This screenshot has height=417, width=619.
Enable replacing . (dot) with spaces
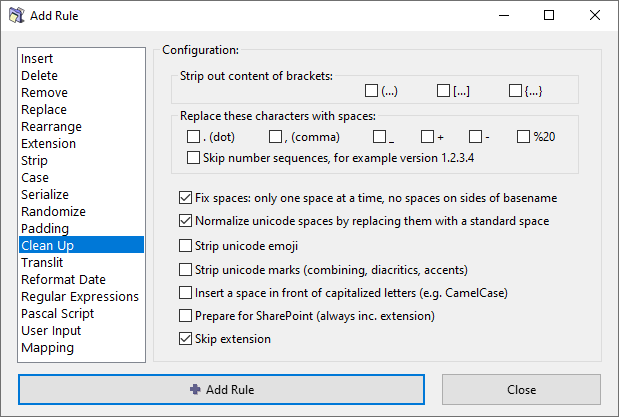click(194, 137)
